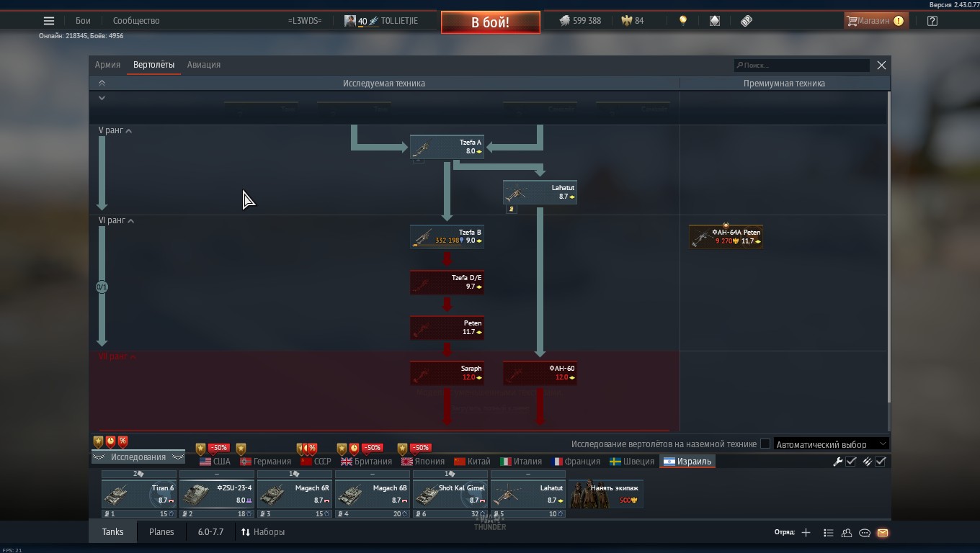Select the premium AH-64A Peten
The width and height of the screenshot is (980, 553).
(726, 237)
